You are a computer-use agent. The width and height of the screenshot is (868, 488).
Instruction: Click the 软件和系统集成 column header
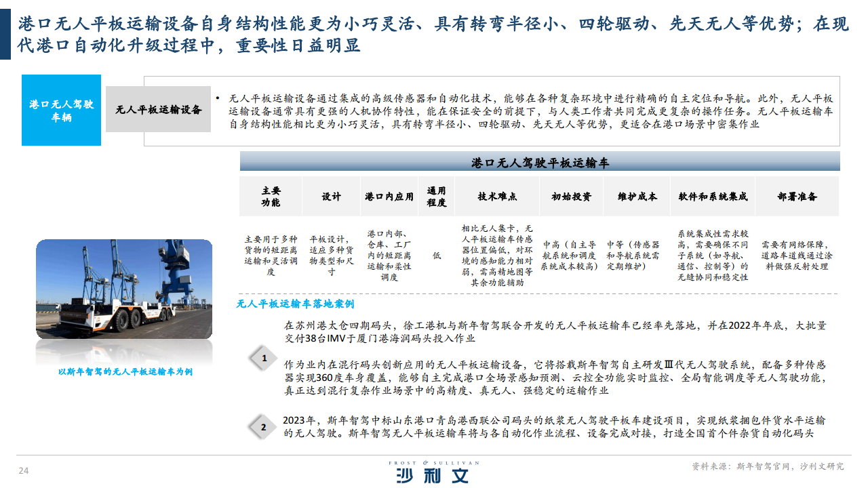click(713, 197)
